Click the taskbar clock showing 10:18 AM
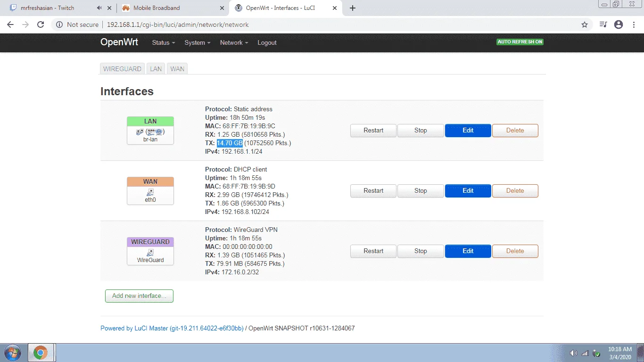The image size is (644, 362). [x=620, y=353]
